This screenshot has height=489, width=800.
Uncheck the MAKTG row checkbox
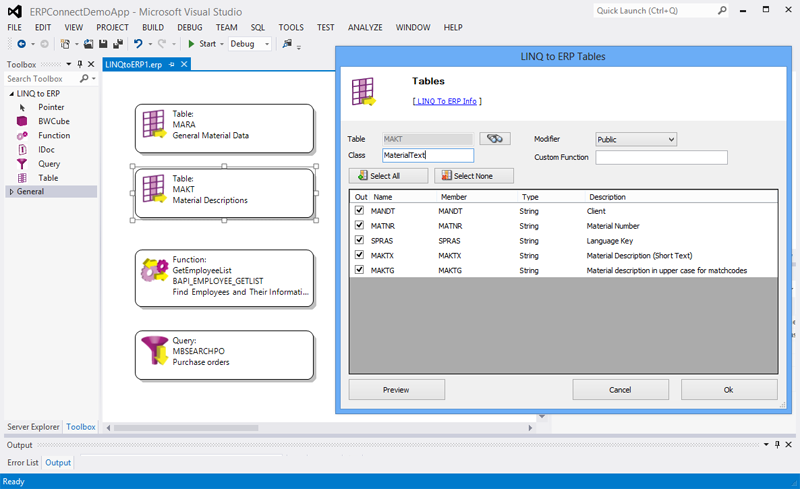coord(359,270)
